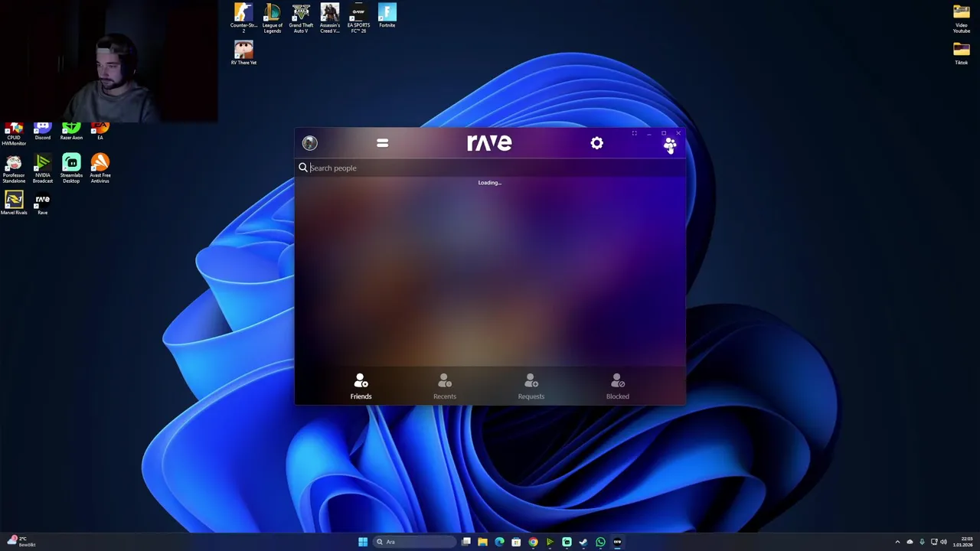Select the Video Youtube folder on desktop
Screen dimensions: 980x551
point(961,18)
